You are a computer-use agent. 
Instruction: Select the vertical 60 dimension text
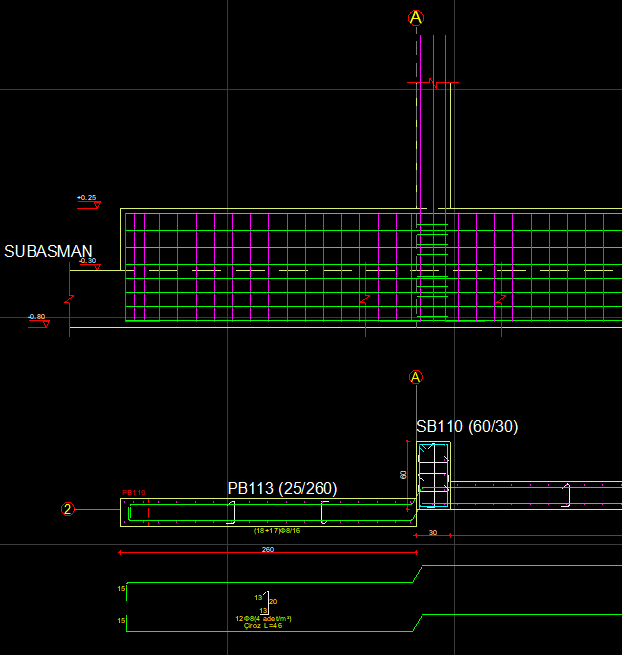point(404,474)
